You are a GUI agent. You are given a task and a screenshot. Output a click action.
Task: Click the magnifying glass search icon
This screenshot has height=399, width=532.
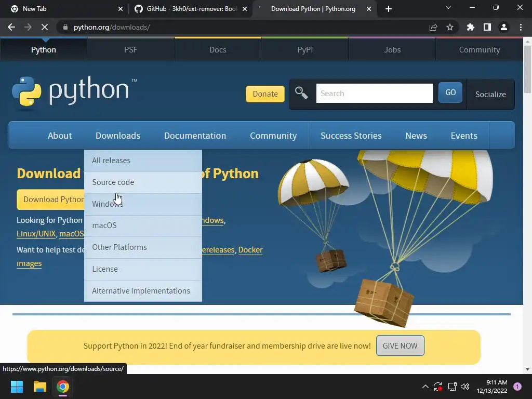[x=301, y=92]
